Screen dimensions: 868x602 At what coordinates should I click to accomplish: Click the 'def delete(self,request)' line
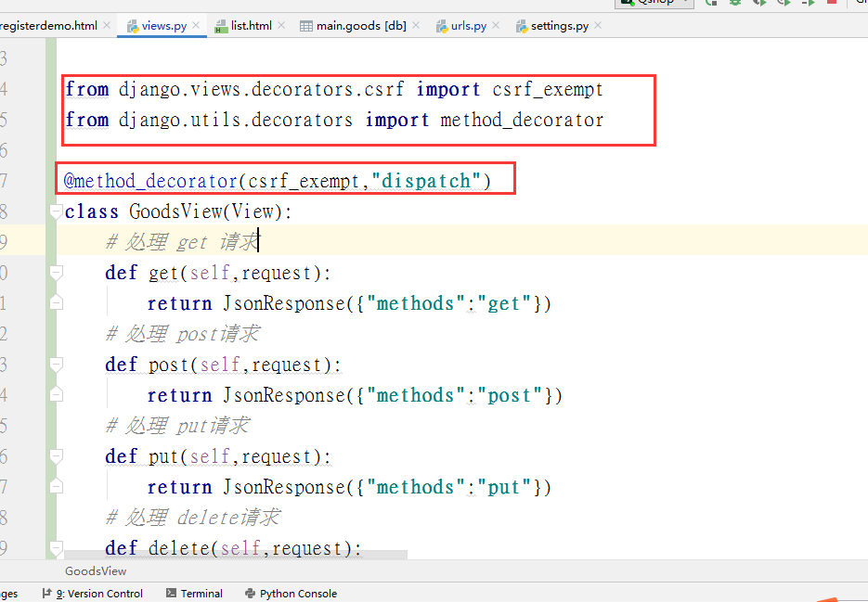pyautogui.click(x=233, y=548)
